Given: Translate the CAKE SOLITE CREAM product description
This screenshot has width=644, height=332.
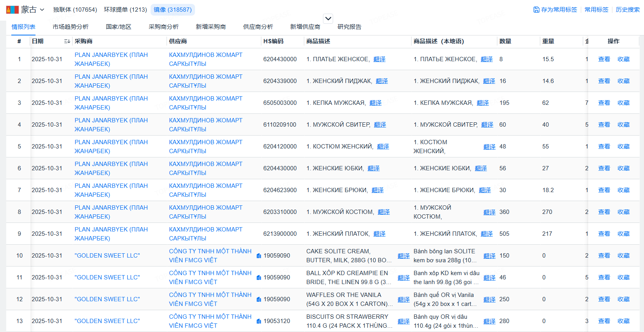Looking at the screenshot, I should (x=403, y=256).
